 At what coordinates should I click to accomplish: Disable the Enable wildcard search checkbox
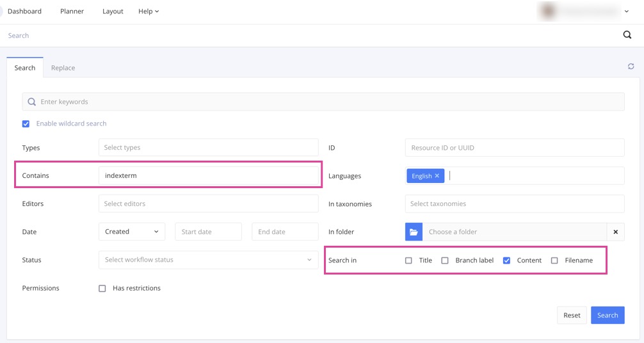[26, 124]
